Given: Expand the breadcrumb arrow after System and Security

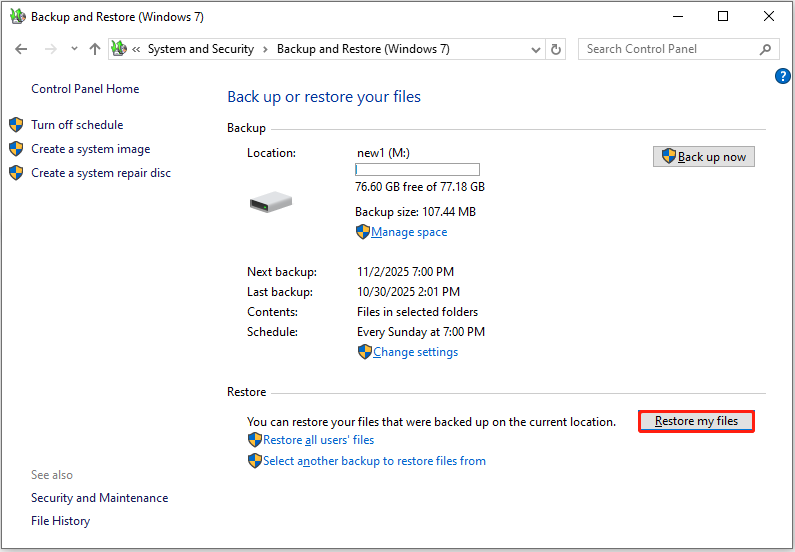Looking at the screenshot, I should (x=265, y=50).
